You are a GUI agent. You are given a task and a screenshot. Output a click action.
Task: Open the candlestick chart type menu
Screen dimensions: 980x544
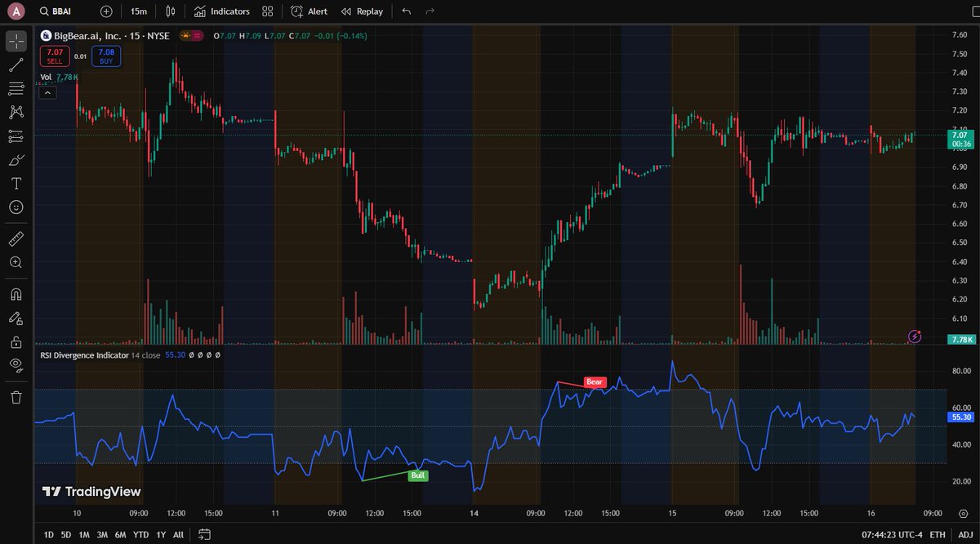(x=170, y=12)
